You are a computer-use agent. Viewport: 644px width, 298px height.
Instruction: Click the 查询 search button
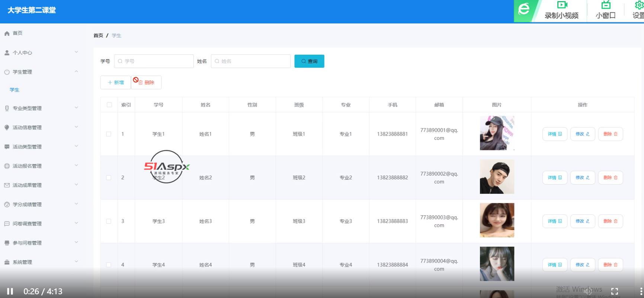(309, 61)
